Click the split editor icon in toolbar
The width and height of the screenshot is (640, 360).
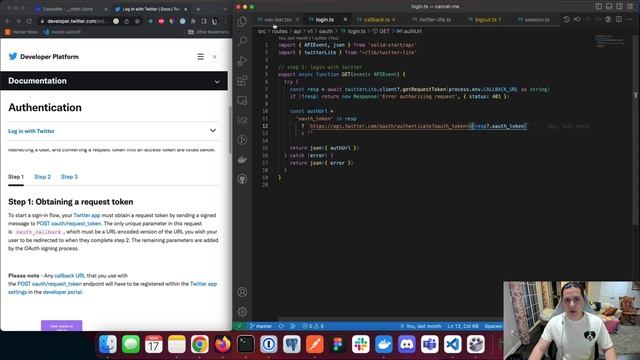pos(619,20)
